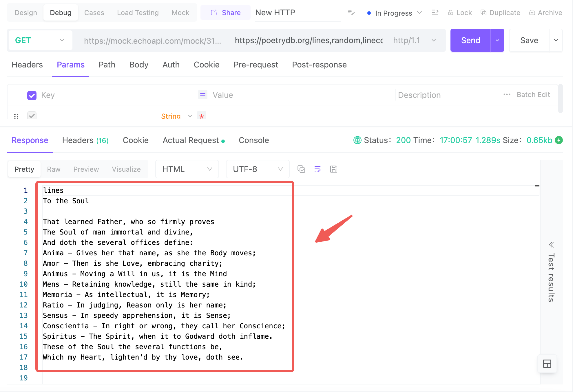
Task: Toggle the parameter row checkbox
Action: [31, 116]
